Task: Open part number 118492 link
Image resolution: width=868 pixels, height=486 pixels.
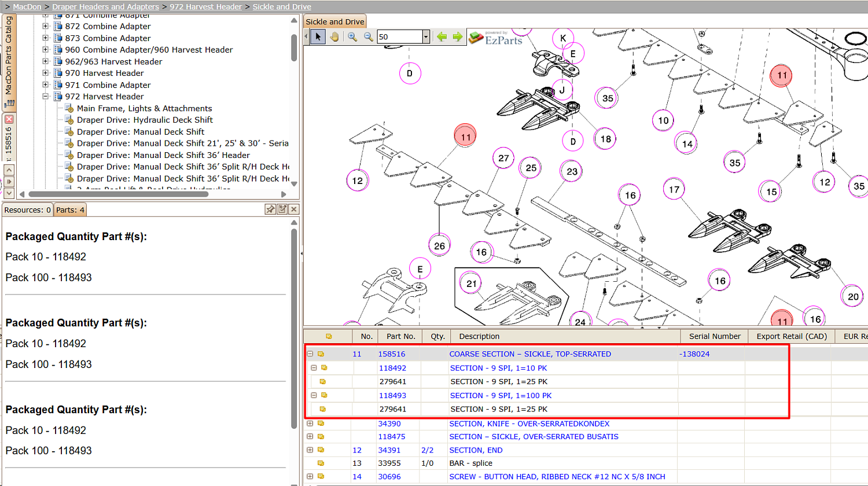Action: click(x=393, y=368)
